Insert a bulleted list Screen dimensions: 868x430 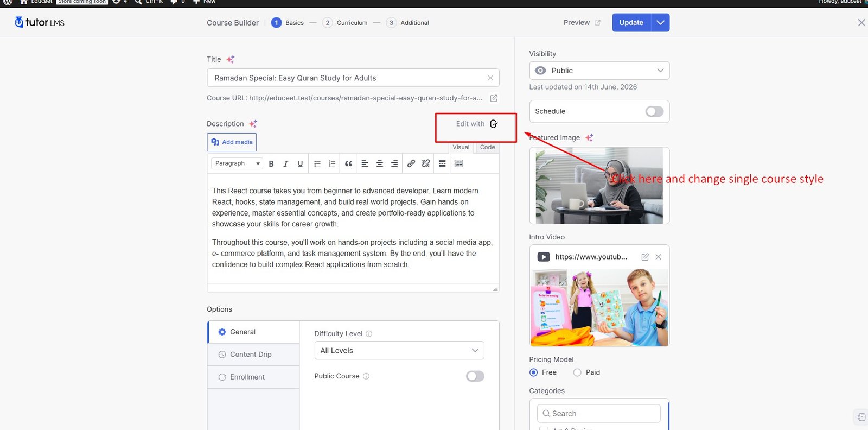tap(317, 163)
